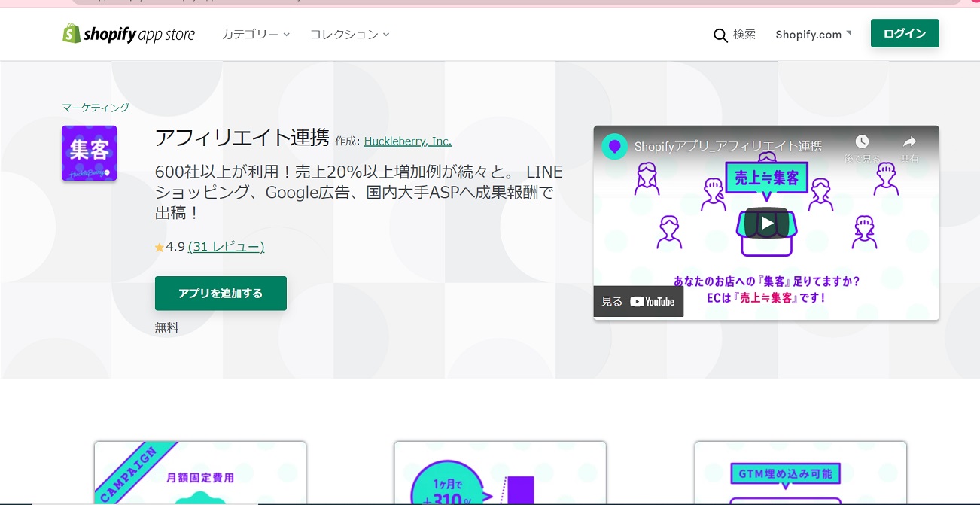Viewport: 980px width, 505px height.
Task: Open the GTM埋め込み可能 screenshot thumbnail
Action: [800, 473]
